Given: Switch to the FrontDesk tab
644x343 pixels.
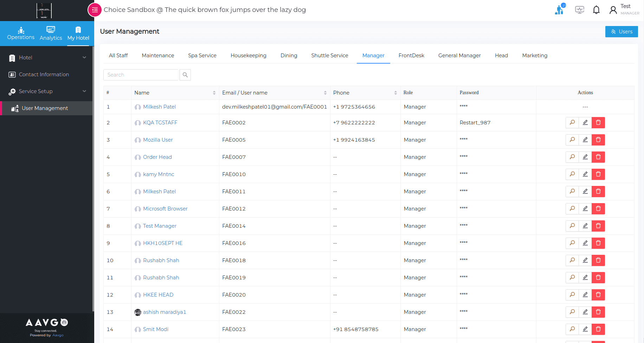Looking at the screenshot, I should 411,56.
